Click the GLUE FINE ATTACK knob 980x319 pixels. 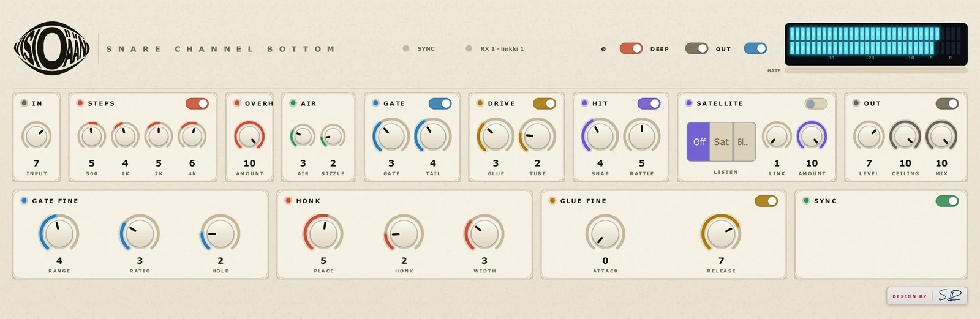[605, 233]
